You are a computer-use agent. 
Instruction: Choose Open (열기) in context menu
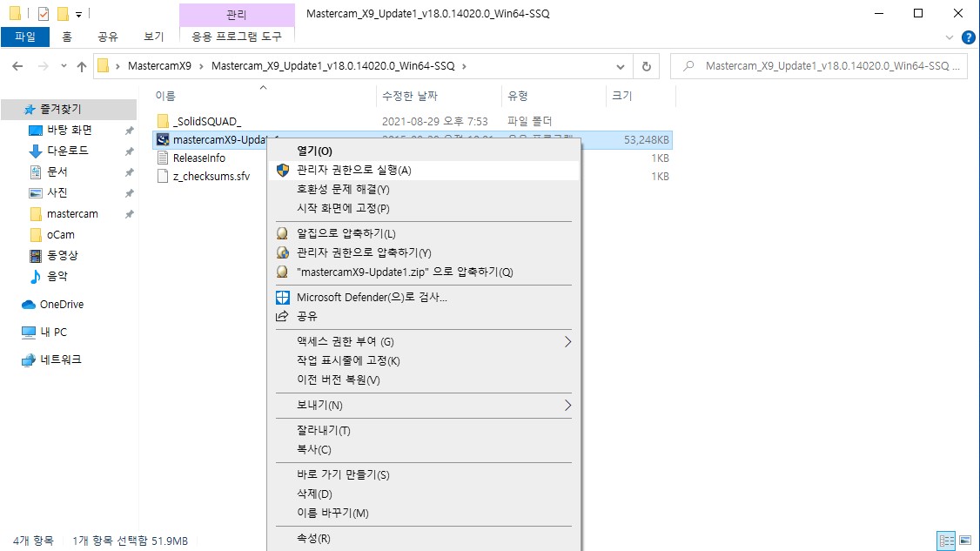pyautogui.click(x=424, y=151)
